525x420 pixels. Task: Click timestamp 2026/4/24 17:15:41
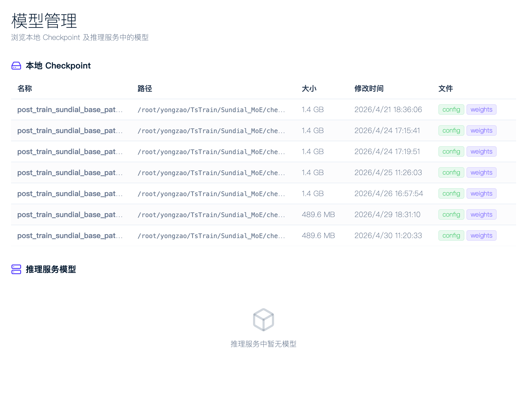(387, 130)
